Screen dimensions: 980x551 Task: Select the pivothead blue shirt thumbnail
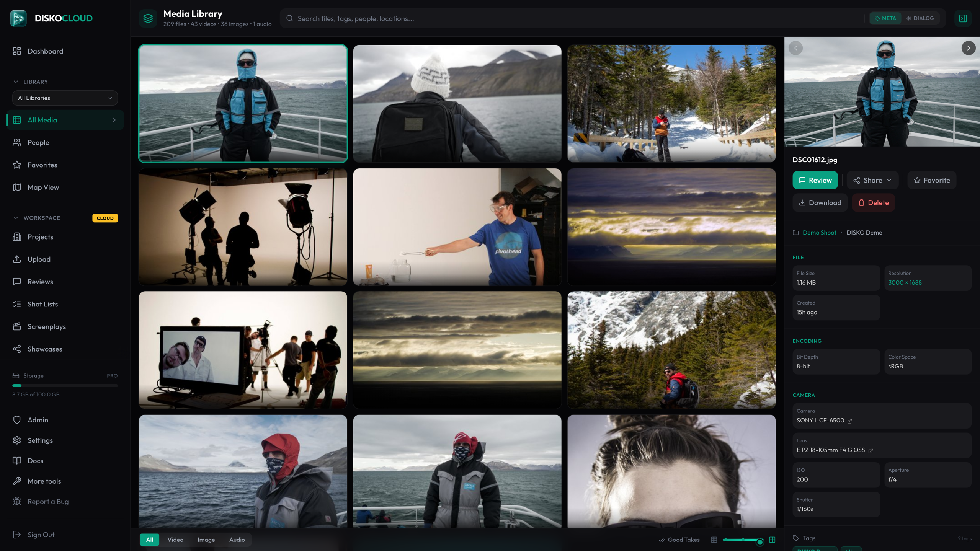457,227
